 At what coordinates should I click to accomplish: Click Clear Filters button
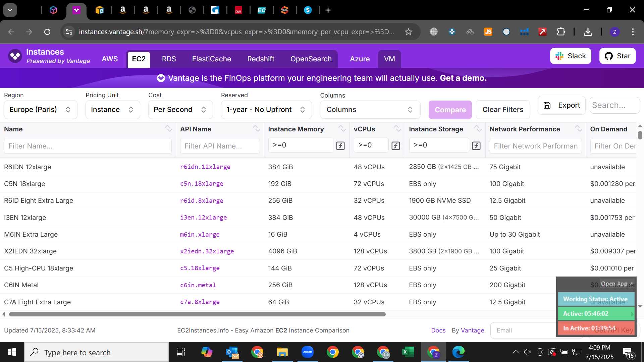point(503,110)
